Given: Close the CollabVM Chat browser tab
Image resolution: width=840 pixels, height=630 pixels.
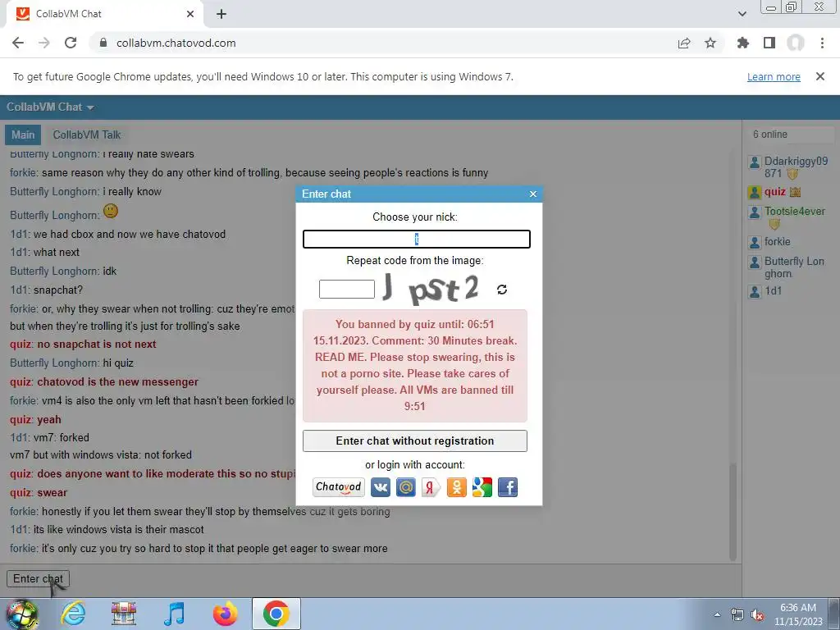Looking at the screenshot, I should [x=190, y=14].
